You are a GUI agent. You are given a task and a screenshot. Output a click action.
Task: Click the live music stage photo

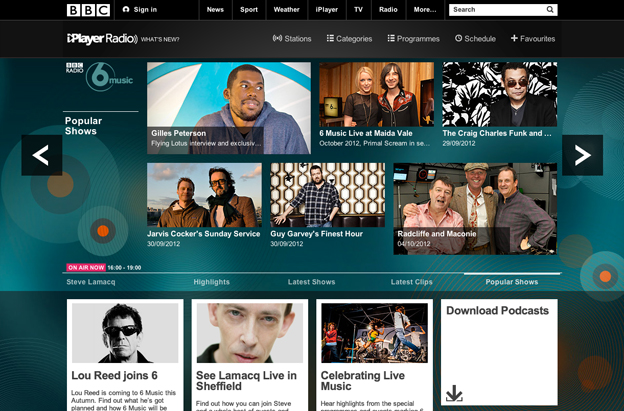coord(374,333)
